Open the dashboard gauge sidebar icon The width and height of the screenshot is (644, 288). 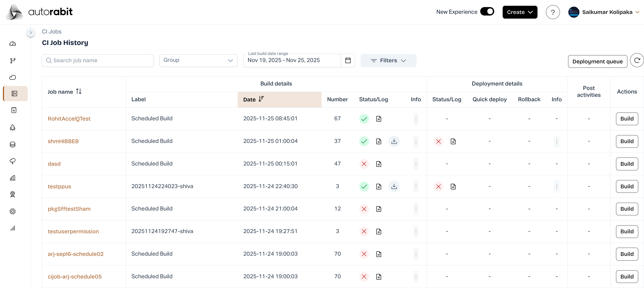pos(12,44)
